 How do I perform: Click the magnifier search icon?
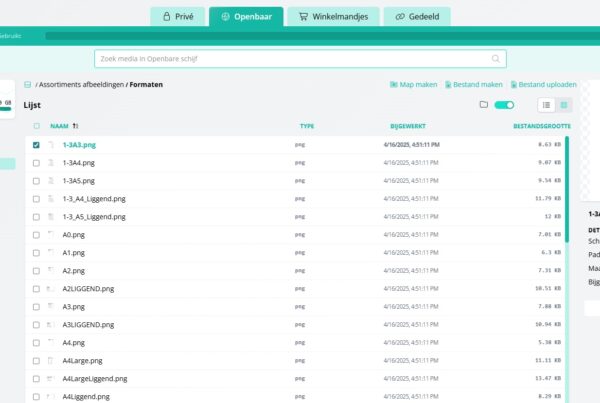496,59
